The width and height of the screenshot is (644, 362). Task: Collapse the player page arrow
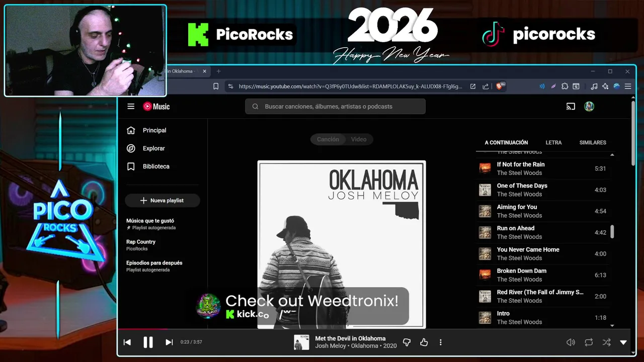(623, 342)
